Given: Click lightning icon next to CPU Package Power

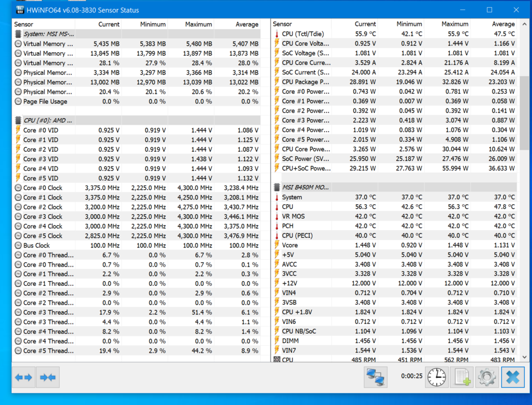Looking at the screenshot, I should click(x=277, y=82).
